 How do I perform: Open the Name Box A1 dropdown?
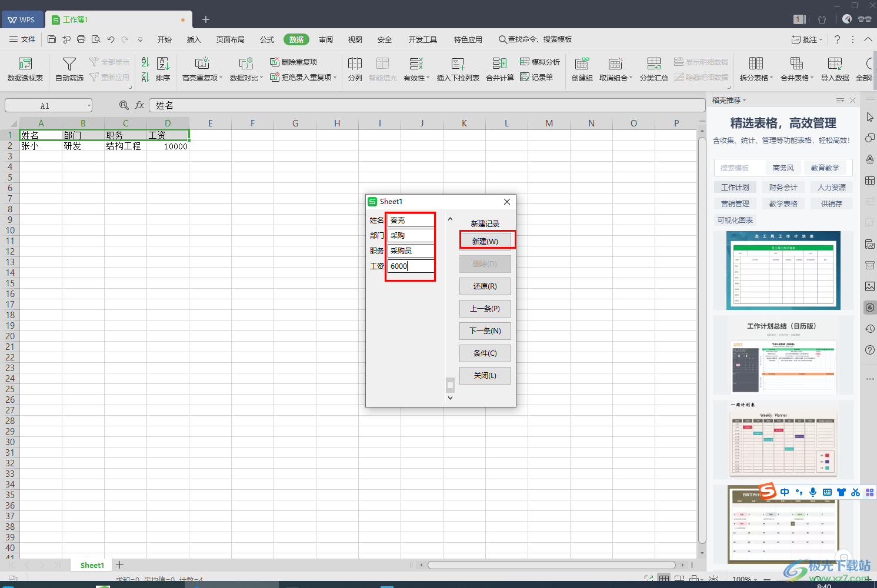pyautogui.click(x=89, y=106)
